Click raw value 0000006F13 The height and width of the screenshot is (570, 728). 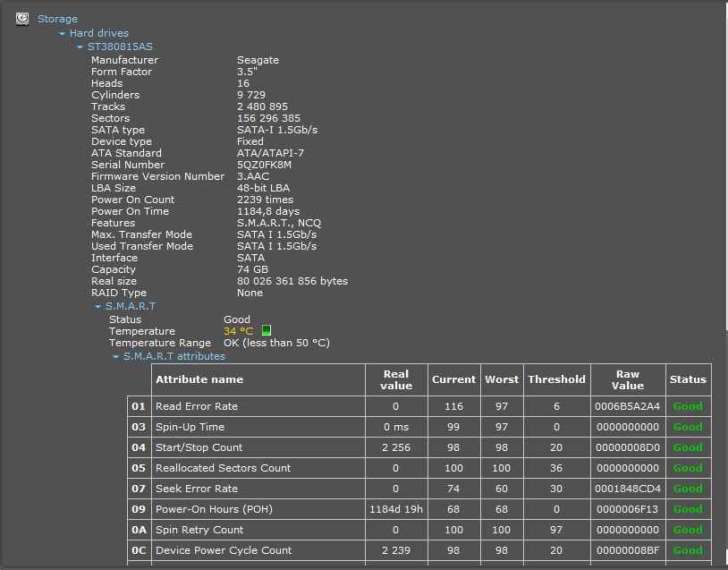click(x=627, y=509)
